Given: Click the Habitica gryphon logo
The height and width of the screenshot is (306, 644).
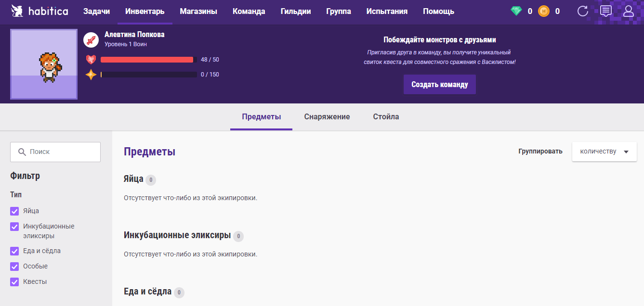Looking at the screenshot, I should tap(18, 11).
